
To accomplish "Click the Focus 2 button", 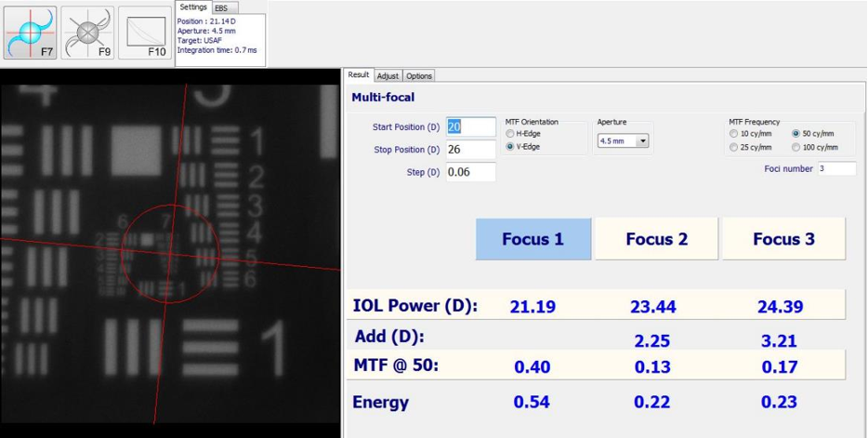I will point(656,239).
